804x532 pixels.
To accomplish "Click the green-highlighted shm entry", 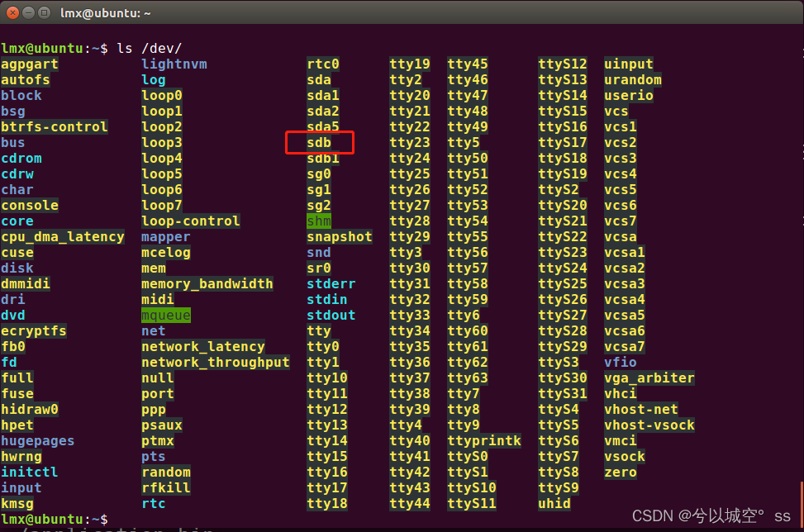I will click(x=319, y=221).
